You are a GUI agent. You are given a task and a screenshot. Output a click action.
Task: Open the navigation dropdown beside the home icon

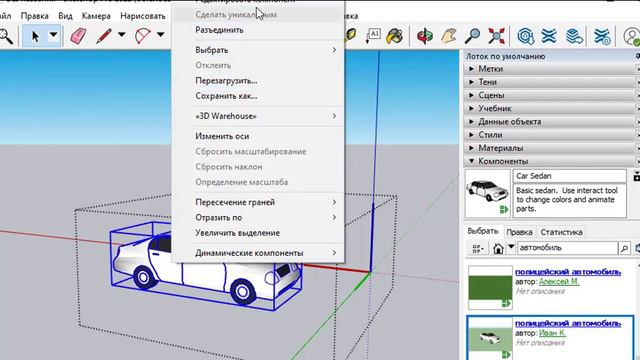coord(511,247)
